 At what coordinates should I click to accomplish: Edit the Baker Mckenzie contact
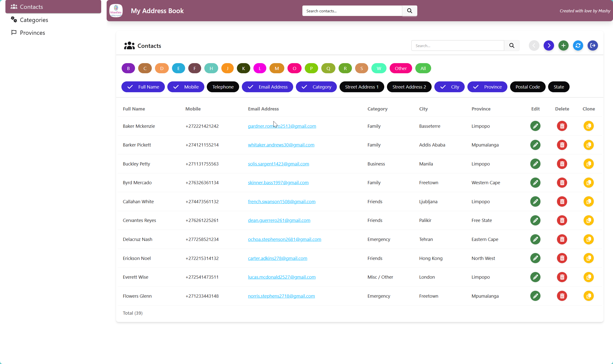pos(535,126)
